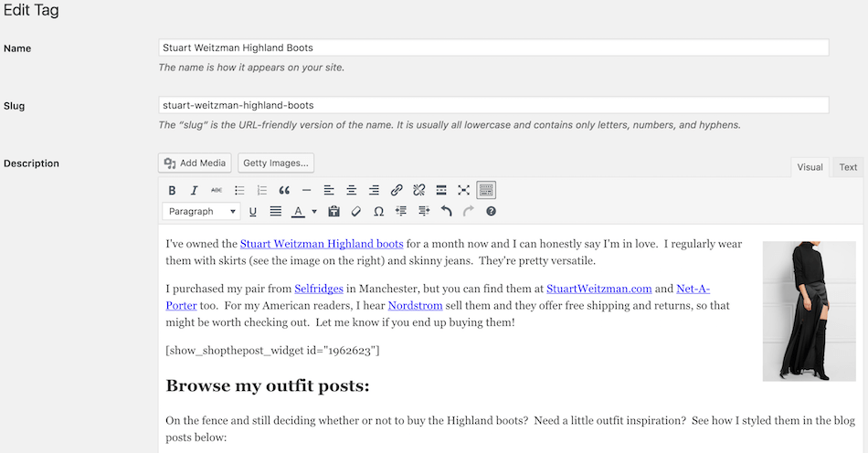Image resolution: width=868 pixels, height=453 pixels.
Task: Toggle the toolbar kitchen sink button
Action: [486, 190]
